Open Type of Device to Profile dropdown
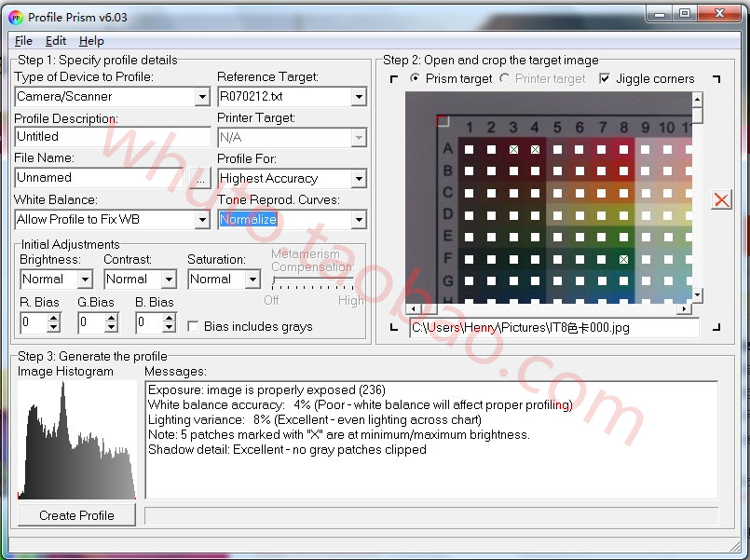 pyautogui.click(x=202, y=97)
